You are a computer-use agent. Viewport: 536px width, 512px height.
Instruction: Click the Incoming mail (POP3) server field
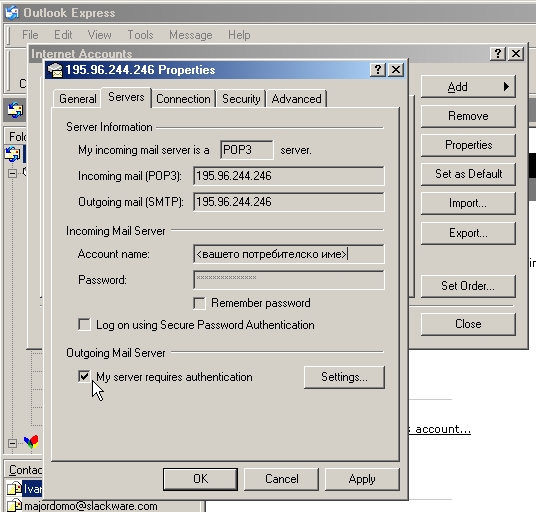pyautogui.click(x=289, y=176)
